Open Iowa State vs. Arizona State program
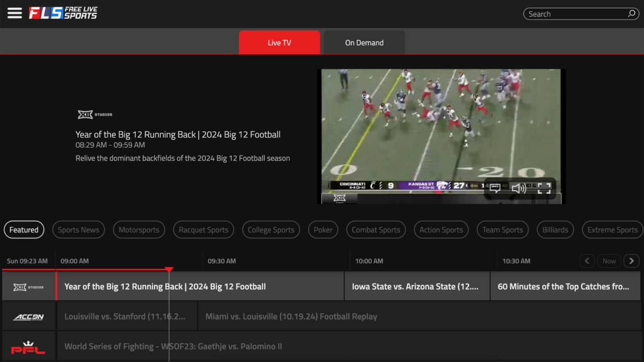644x362 pixels. 417,286
